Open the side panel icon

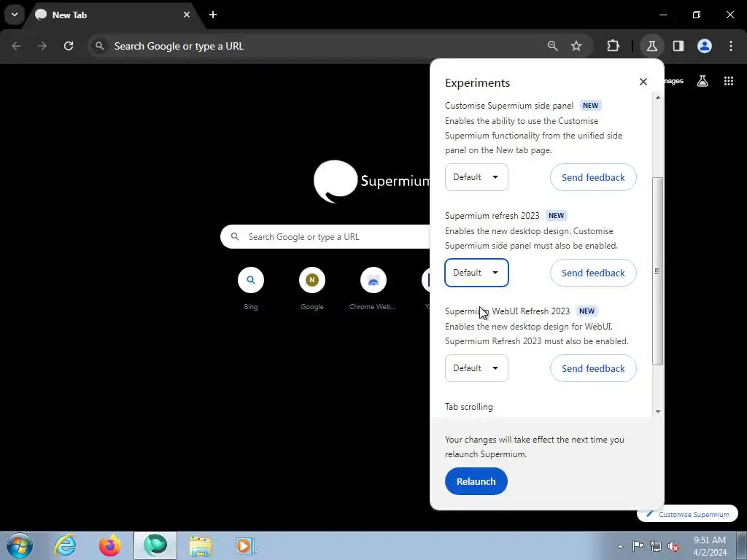[x=678, y=46]
